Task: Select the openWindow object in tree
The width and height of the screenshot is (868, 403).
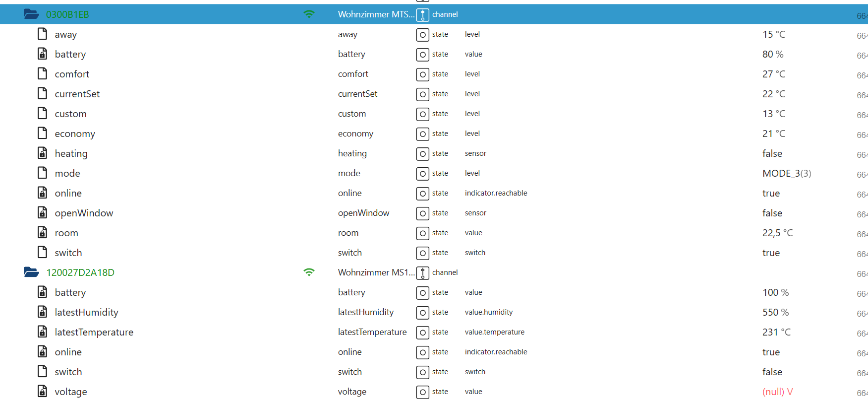Action: click(84, 213)
